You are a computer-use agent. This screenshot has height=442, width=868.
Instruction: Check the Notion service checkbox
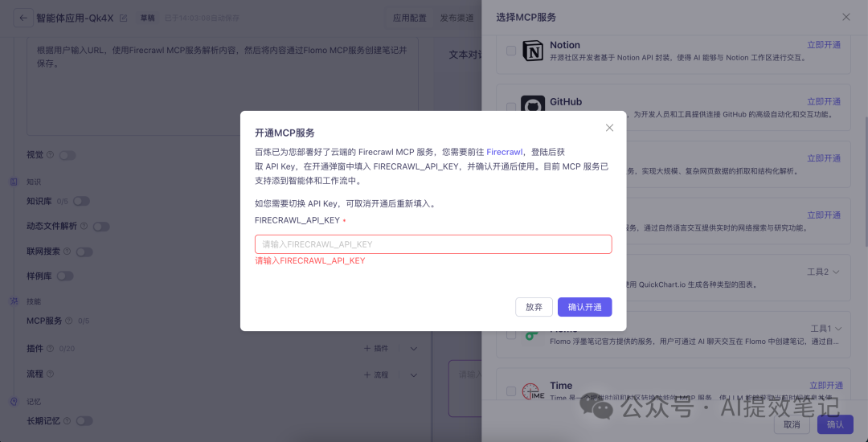[511, 51]
